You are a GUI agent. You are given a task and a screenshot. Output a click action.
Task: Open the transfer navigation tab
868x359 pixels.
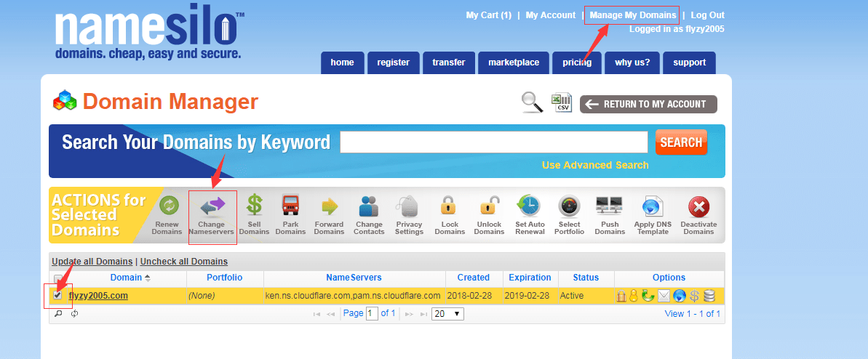click(448, 62)
